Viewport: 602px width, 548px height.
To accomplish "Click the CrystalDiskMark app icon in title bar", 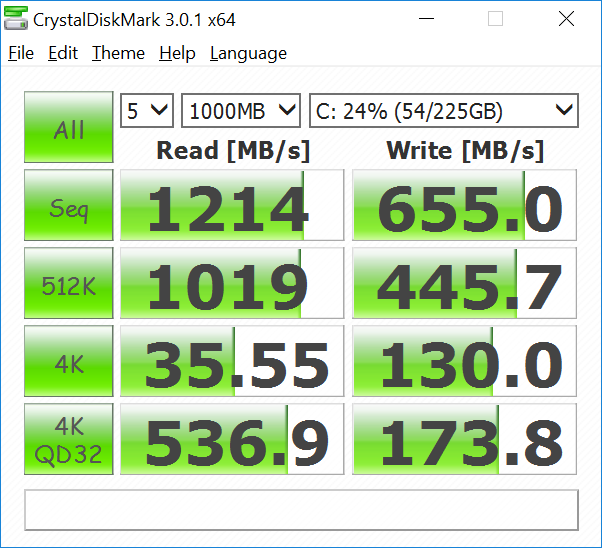I will click(x=15, y=18).
